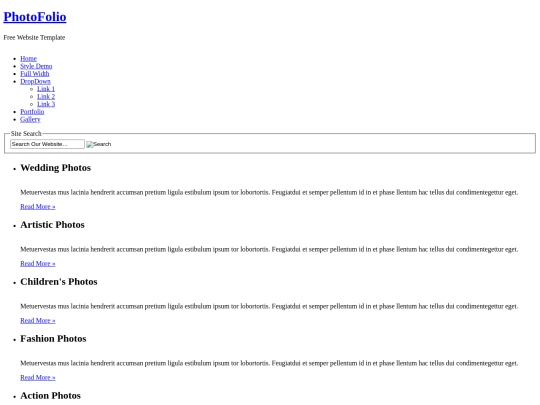Go to the Home navigation link
540x405 pixels.
point(28,59)
